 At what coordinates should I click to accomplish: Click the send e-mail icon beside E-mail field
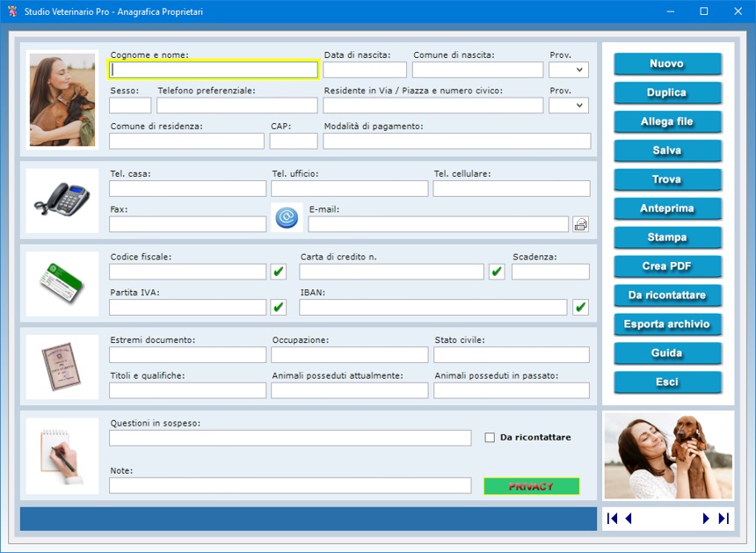(x=581, y=224)
